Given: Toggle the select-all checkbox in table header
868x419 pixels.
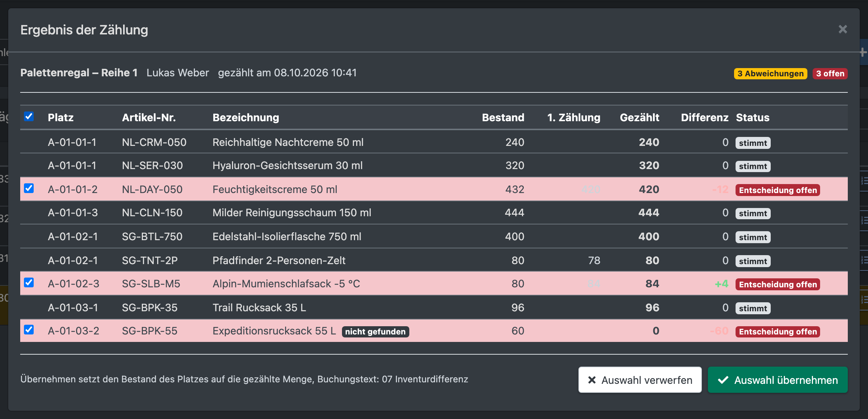Looking at the screenshot, I should pos(29,116).
